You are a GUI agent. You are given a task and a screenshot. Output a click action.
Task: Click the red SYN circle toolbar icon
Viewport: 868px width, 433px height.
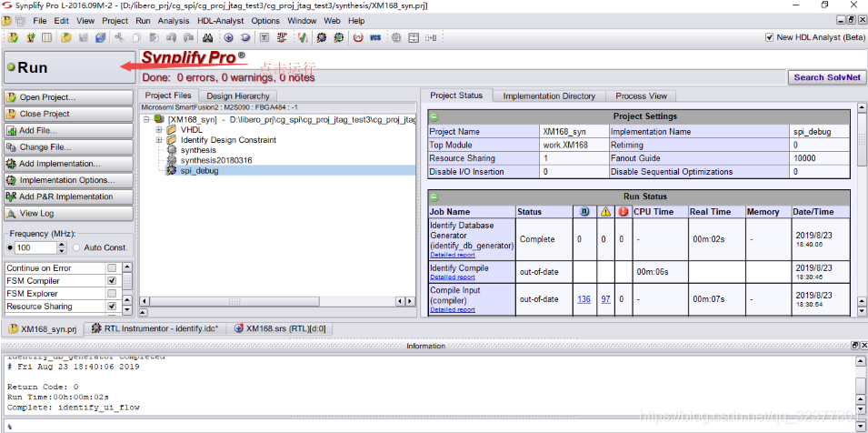click(x=358, y=37)
